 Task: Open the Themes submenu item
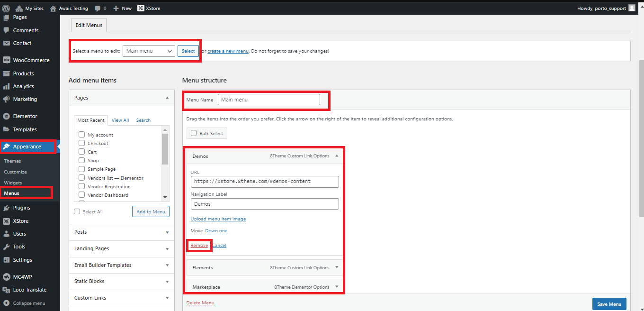pyautogui.click(x=12, y=161)
